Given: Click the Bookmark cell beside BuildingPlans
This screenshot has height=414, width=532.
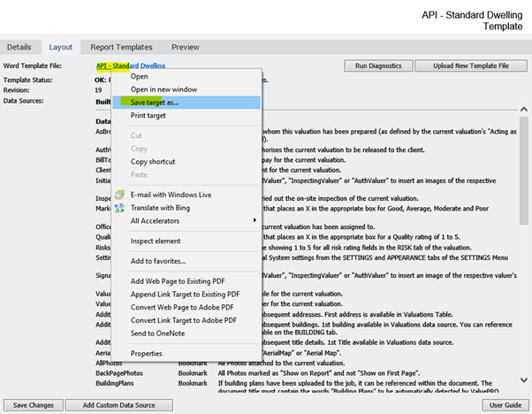Looking at the screenshot, I should (193, 383).
